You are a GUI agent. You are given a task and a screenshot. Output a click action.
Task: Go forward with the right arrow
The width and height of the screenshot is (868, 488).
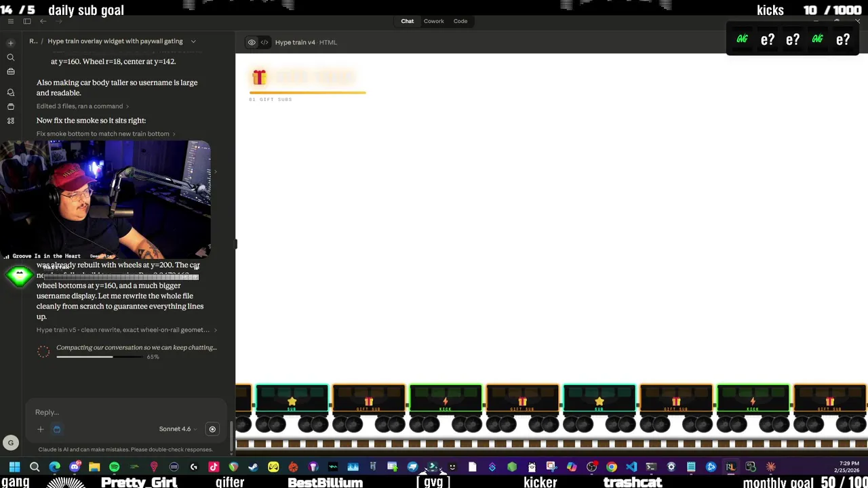click(x=58, y=21)
